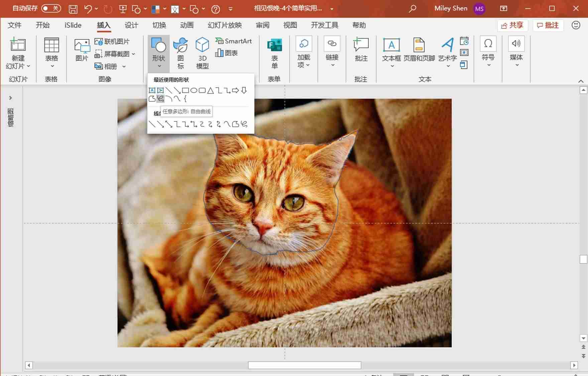Click the horizontal scrollbar thumb

point(305,365)
